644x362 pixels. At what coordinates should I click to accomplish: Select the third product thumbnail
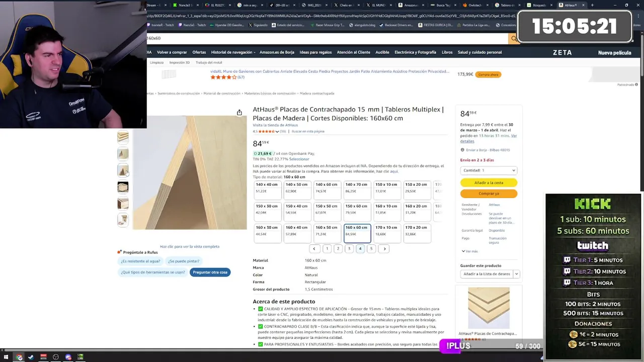[123, 170]
